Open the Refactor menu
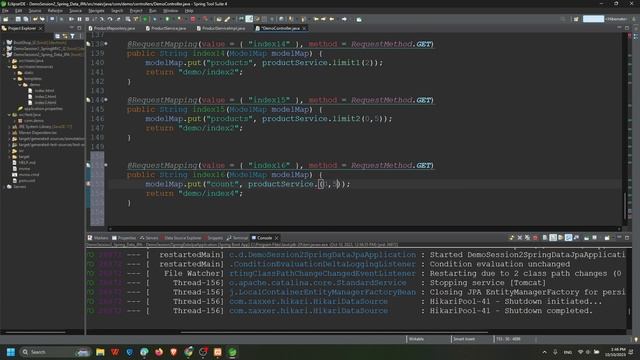The height and width of the screenshot is (360, 640). coord(55,11)
